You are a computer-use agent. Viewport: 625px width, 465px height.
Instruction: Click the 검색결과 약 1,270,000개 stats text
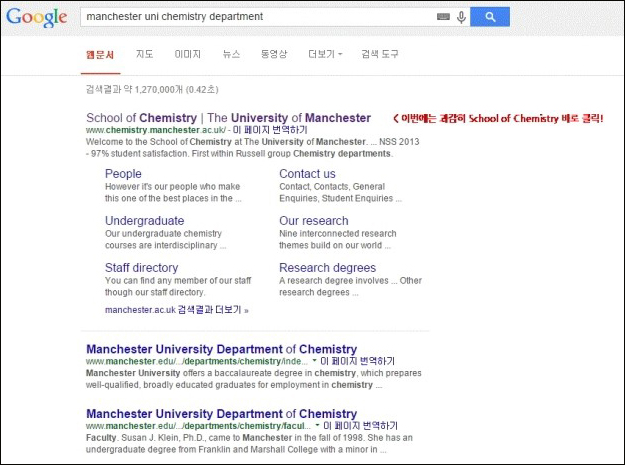[152, 89]
